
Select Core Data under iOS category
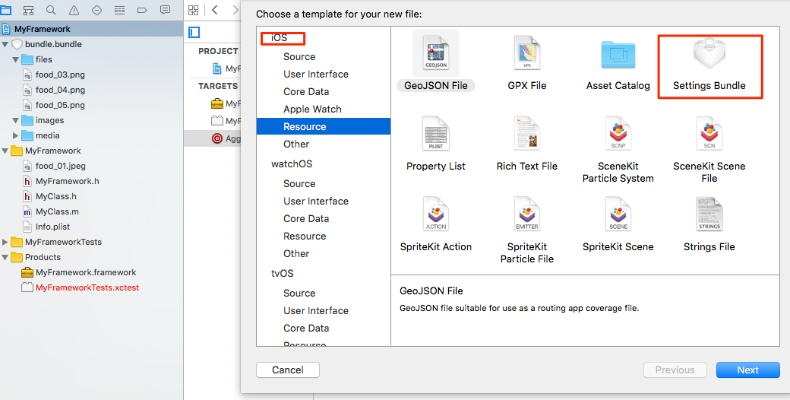coord(306,92)
